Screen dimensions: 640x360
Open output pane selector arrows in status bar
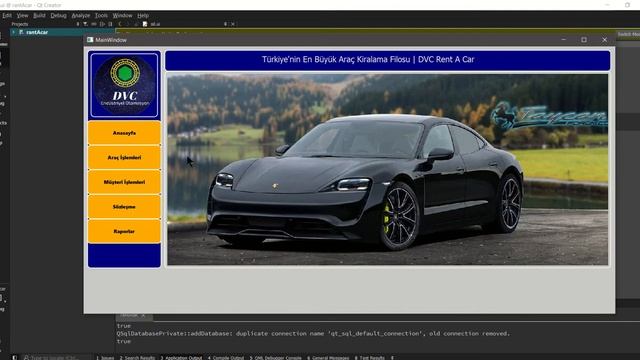tap(392, 358)
